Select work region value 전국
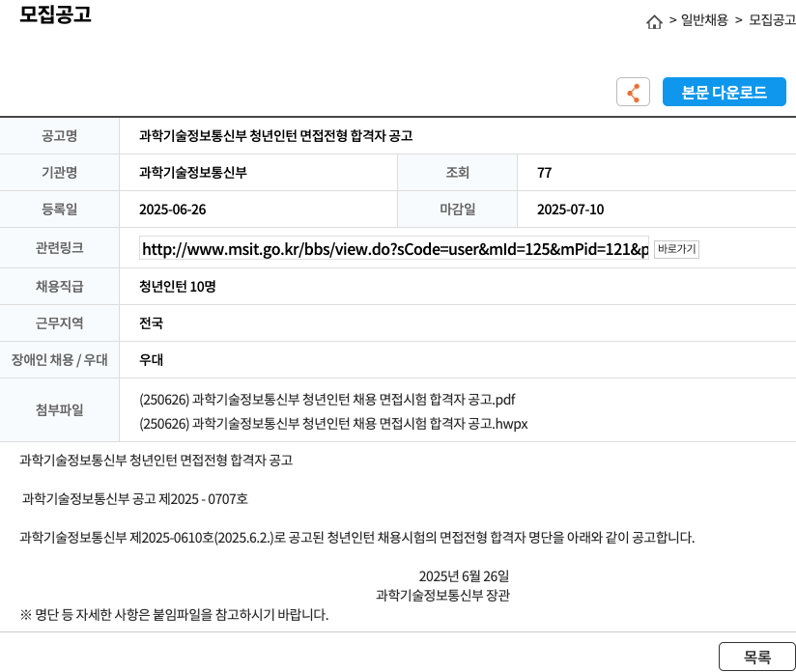 pyautogui.click(x=151, y=322)
